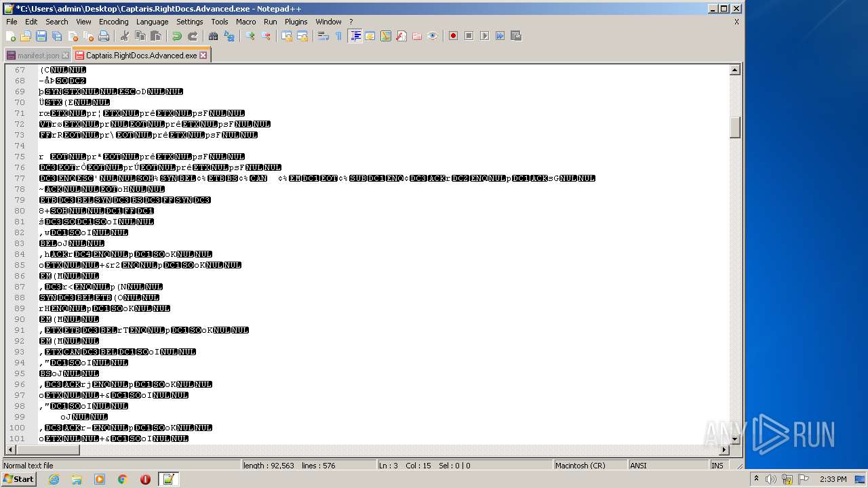Open the Function List panel
The image size is (868, 488).
click(401, 36)
